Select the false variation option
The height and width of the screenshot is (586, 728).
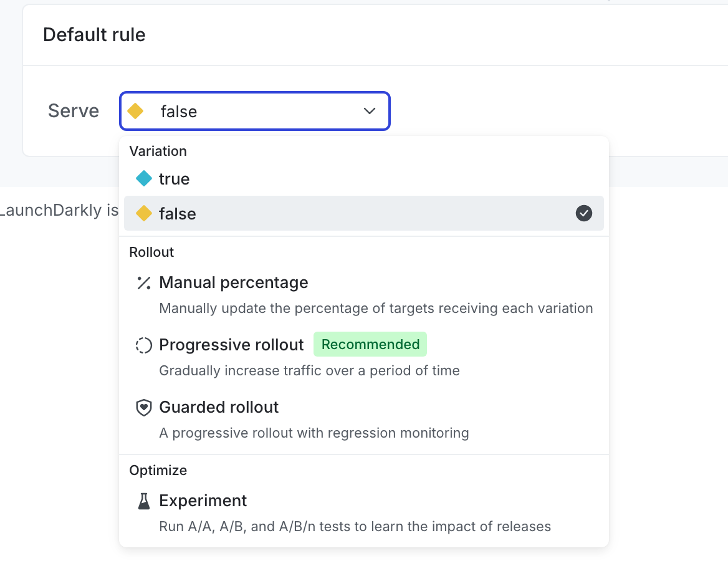click(363, 213)
